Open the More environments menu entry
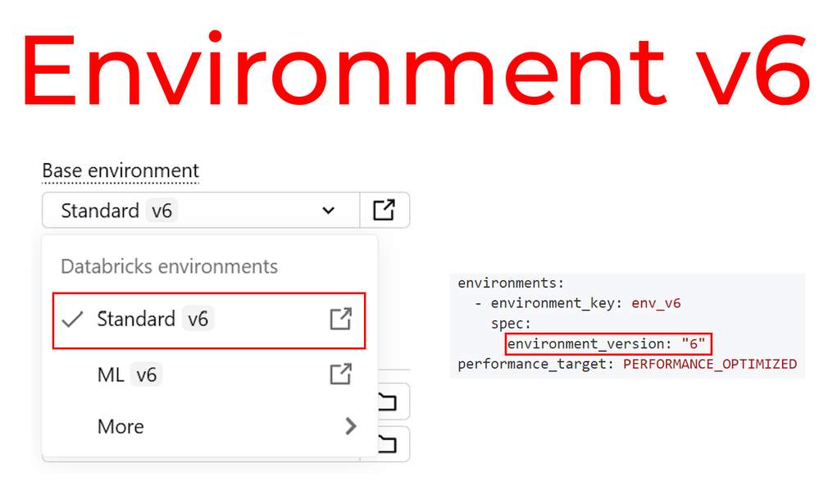819x504 pixels. (x=209, y=426)
